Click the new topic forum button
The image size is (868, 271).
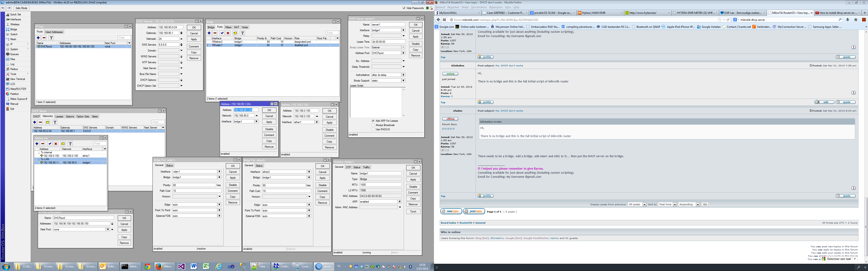pos(451,211)
